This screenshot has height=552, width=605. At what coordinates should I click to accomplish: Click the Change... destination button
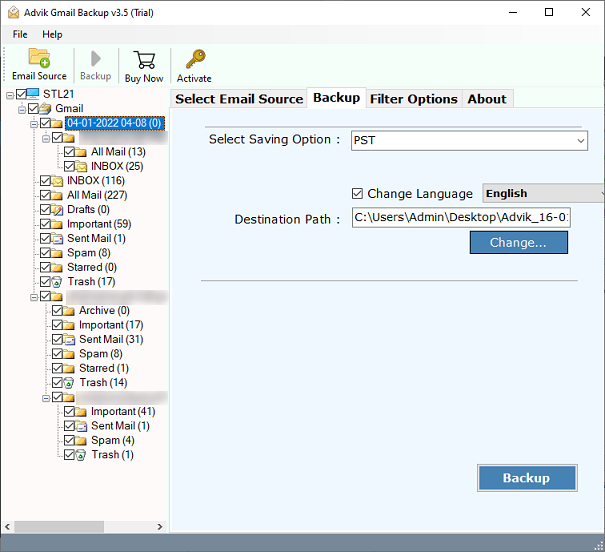point(519,242)
